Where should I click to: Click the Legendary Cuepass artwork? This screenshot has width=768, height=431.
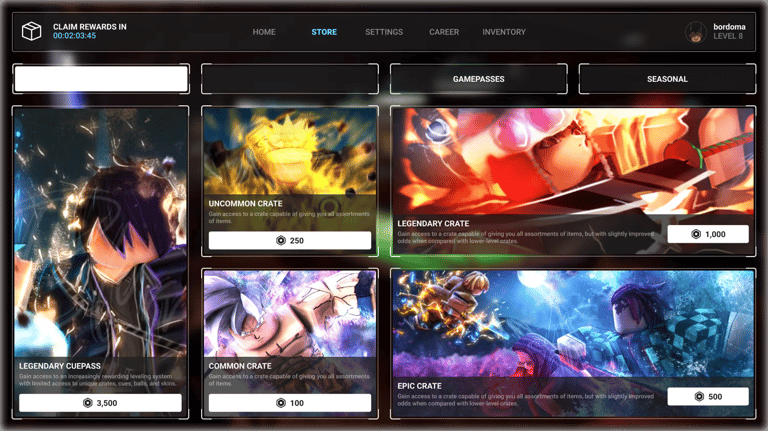[100, 233]
